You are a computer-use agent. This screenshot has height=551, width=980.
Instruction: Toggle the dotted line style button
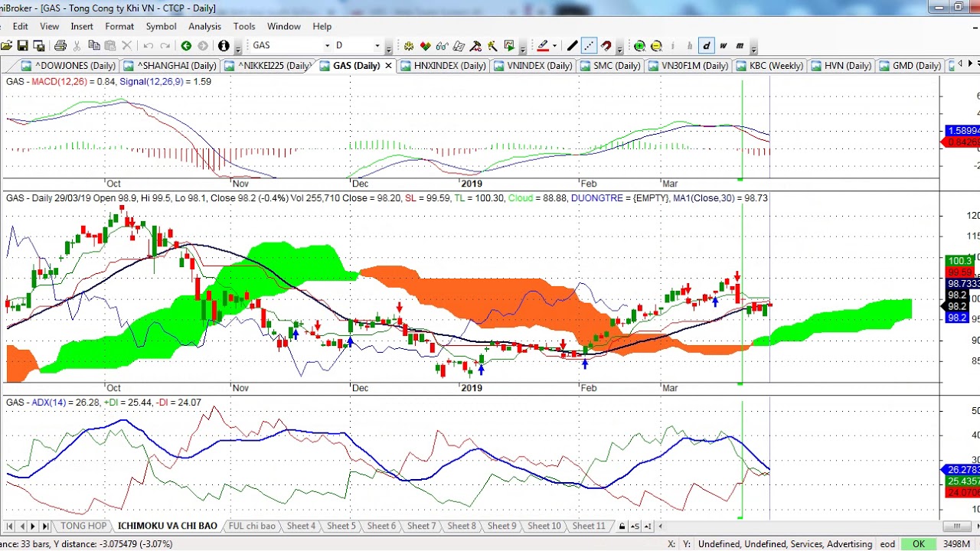click(589, 46)
